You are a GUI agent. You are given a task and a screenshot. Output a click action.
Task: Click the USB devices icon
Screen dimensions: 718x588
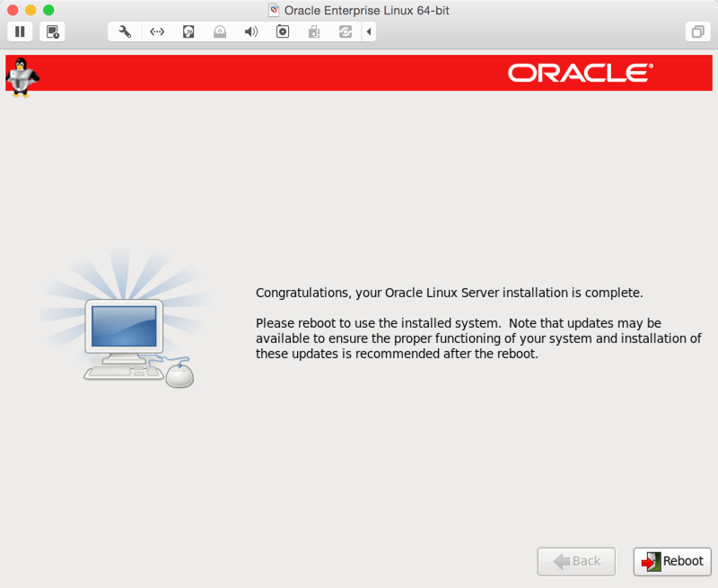click(314, 31)
